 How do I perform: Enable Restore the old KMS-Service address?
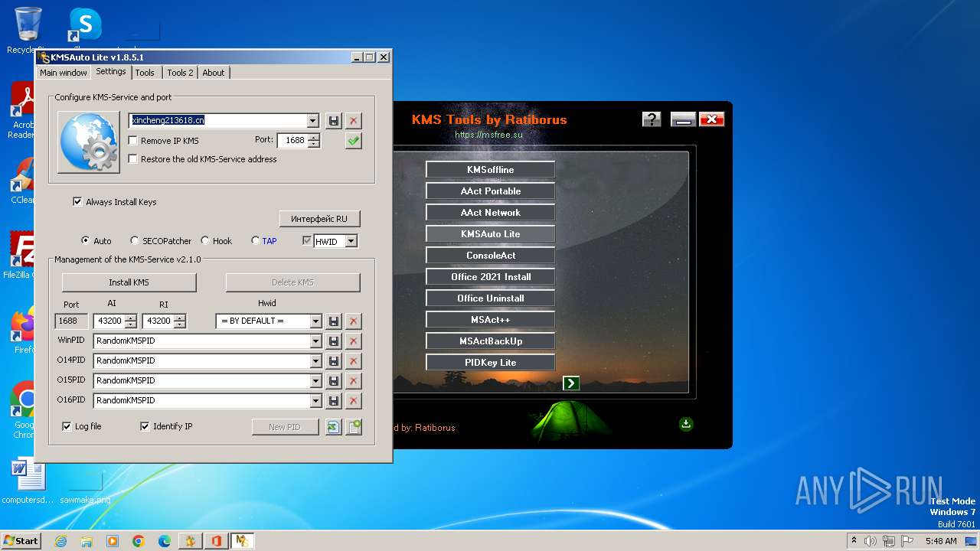[x=133, y=159]
